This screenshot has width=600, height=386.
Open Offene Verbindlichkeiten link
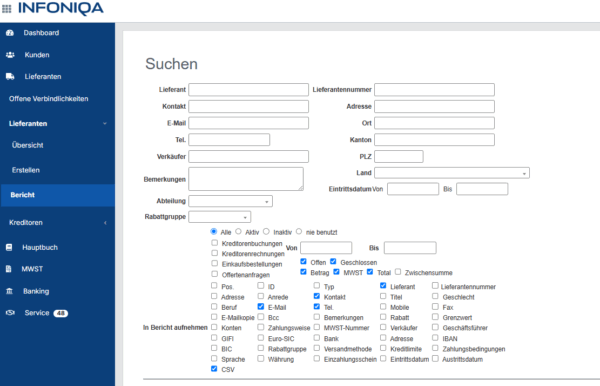coord(49,99)
